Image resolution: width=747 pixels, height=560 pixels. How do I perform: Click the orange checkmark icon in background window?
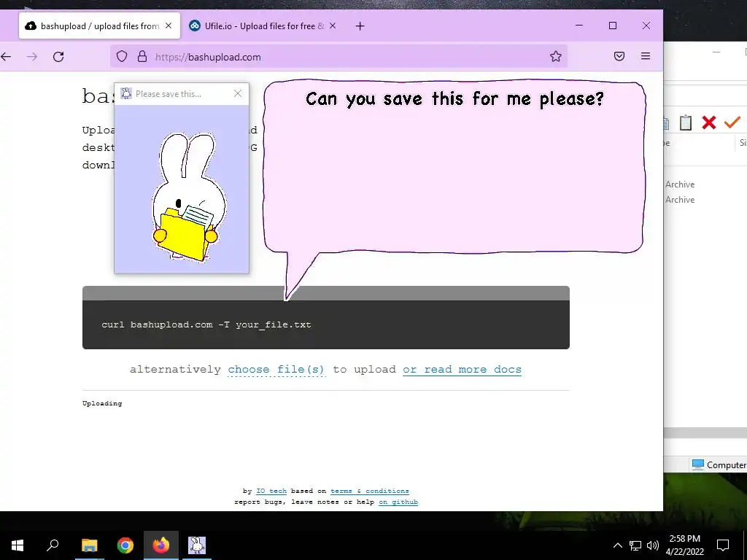pos(732,122)
